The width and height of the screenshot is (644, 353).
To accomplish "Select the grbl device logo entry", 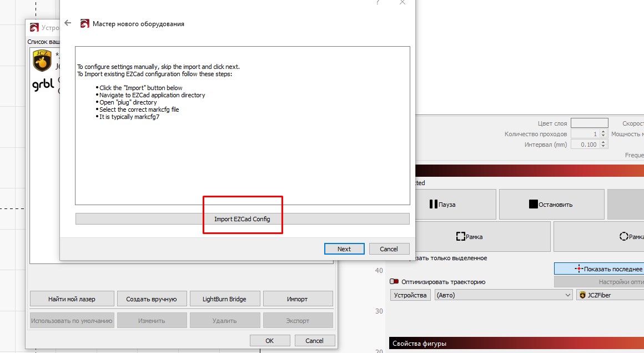I will (x=43, y=86).
